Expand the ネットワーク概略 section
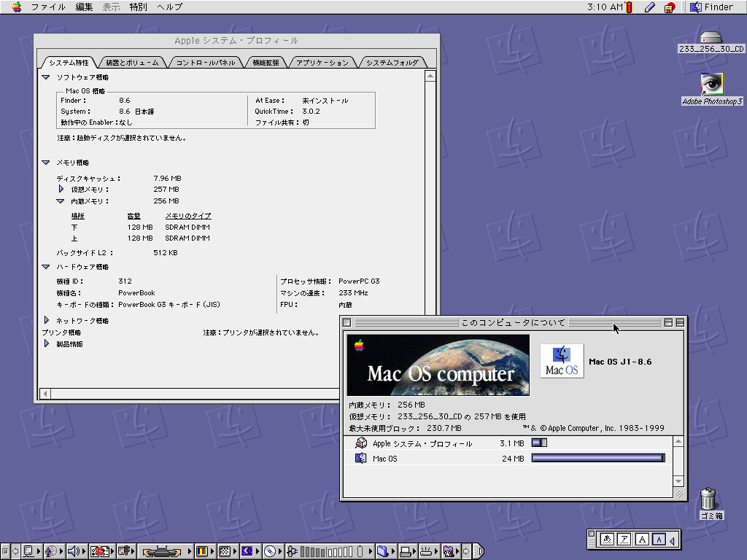 click(x=47, y=321)
